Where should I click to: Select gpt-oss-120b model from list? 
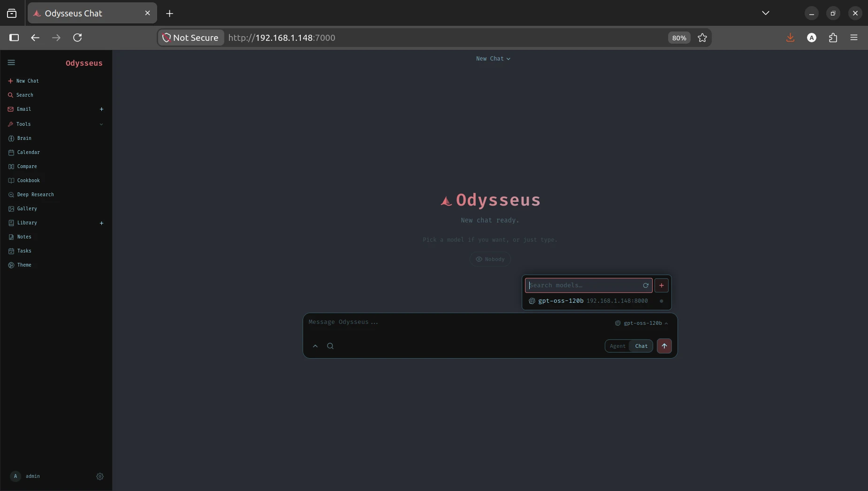[596, 301]
